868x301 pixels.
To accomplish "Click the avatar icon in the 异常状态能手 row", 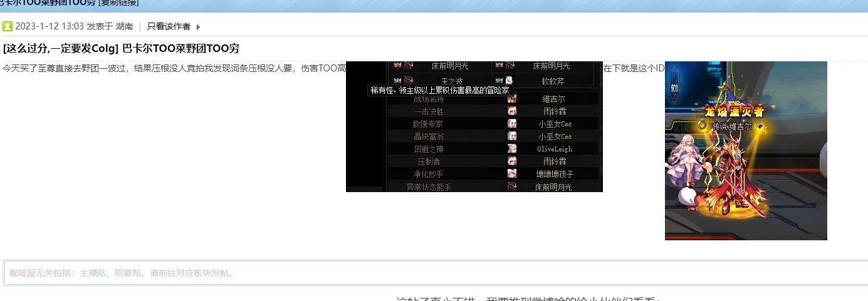I will tap(512, 186).
